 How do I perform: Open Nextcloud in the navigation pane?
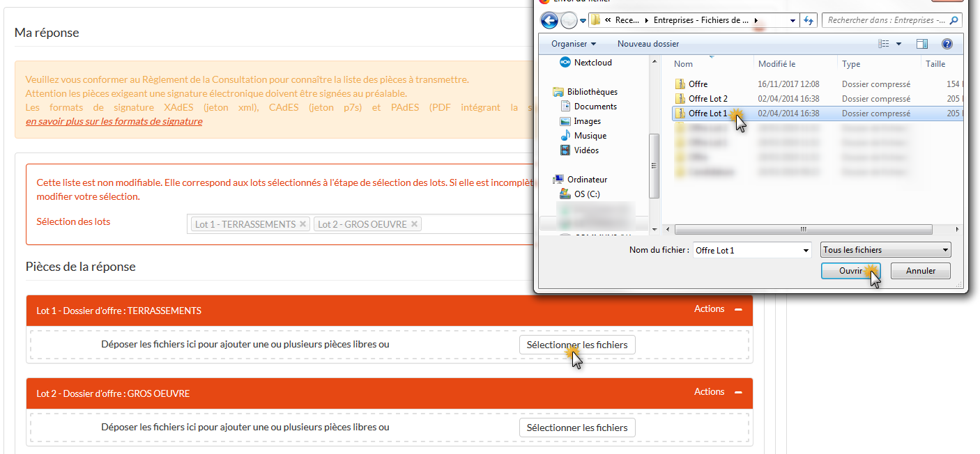pos(592,63)
